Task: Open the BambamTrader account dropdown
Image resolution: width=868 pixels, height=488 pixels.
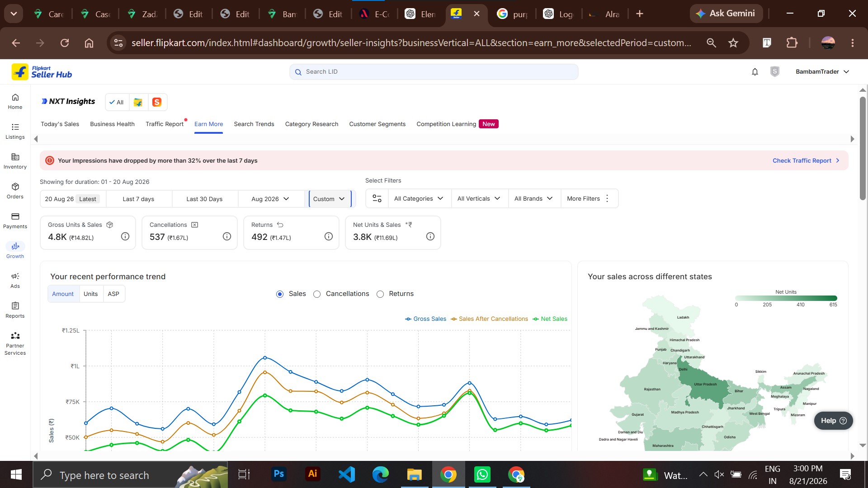Action: [x=823, y=72]
